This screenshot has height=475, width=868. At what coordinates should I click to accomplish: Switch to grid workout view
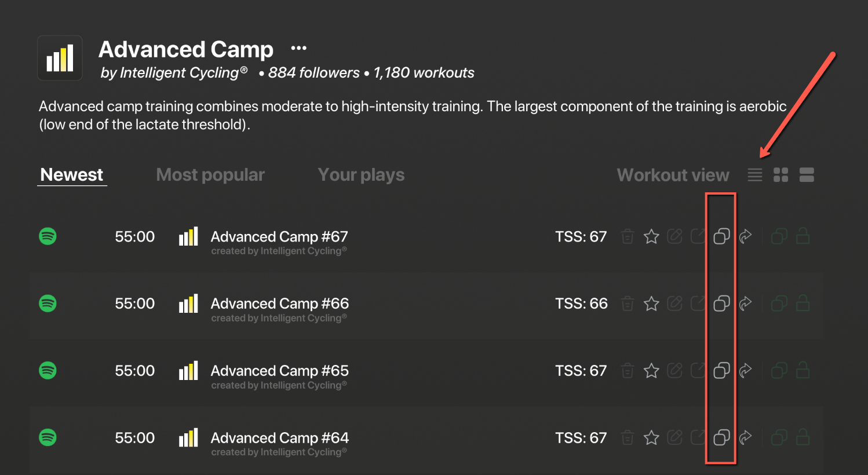[x=781, y=175]
